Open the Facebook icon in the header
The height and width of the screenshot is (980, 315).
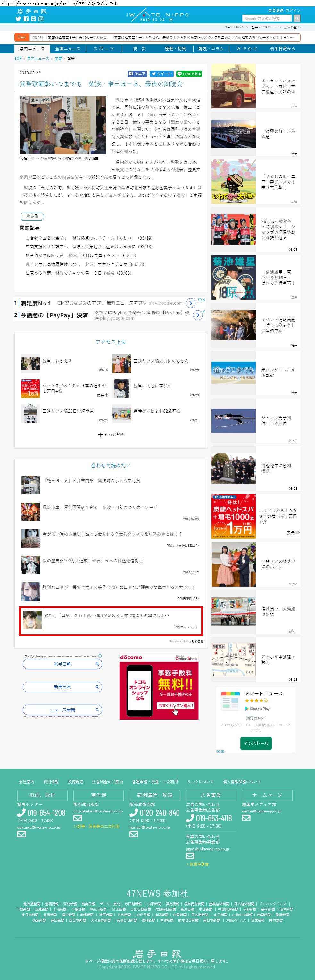coord(26,19)
